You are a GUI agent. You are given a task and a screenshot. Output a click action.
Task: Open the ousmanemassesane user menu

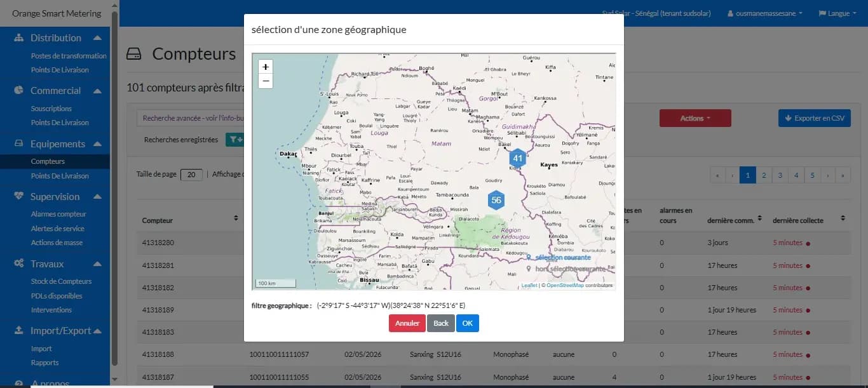pyautogui.click(x=765, y=13)
